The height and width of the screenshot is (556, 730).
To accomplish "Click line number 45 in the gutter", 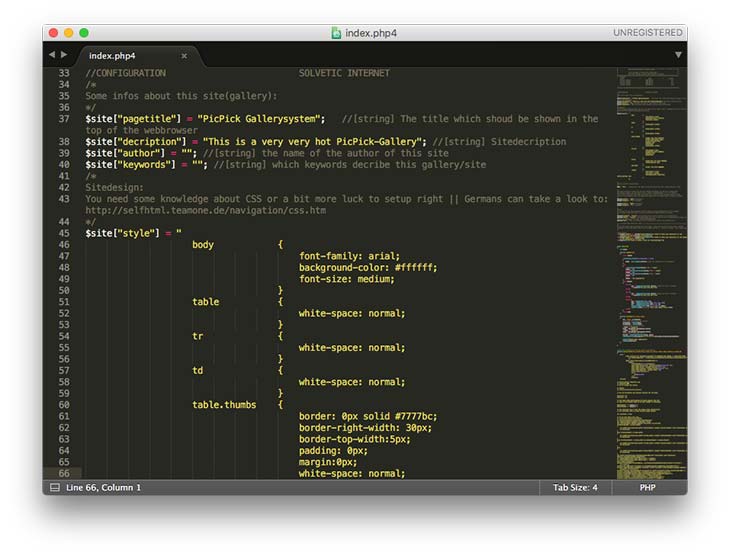I will (64, 233).
